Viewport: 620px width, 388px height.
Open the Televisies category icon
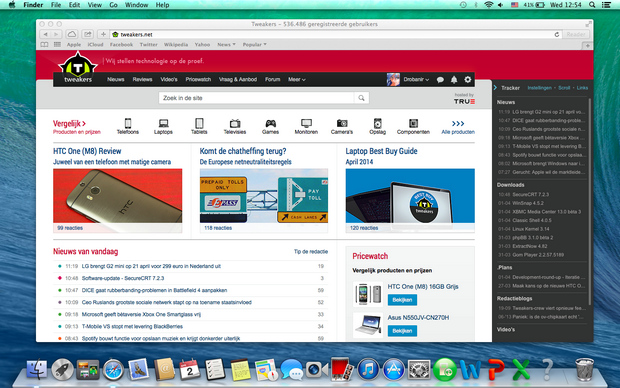(x=235, y=123)
